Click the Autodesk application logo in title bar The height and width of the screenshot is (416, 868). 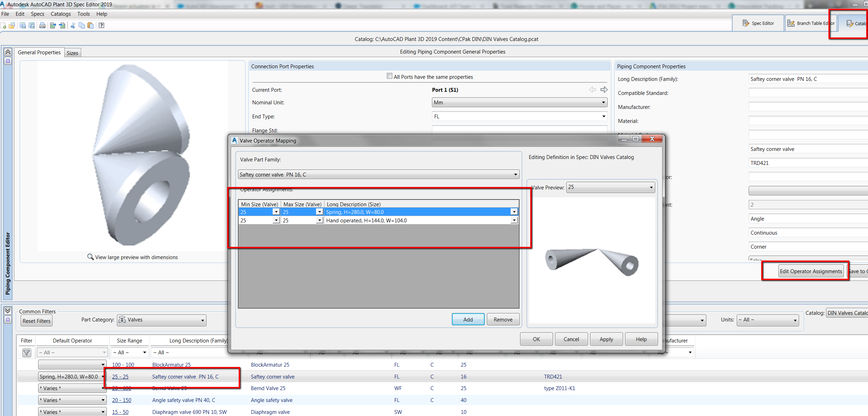point(3,5)
